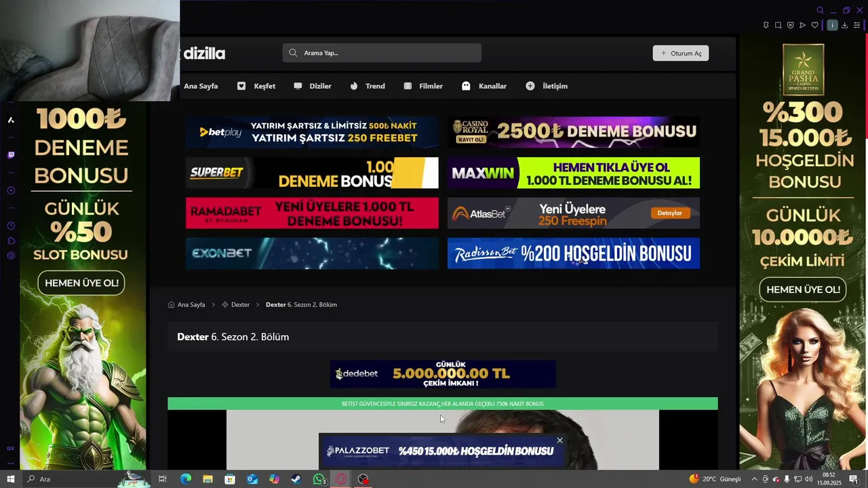Launch Microsoft Edge from taskbar
This screenshot has width=868, height=488.
185,479
